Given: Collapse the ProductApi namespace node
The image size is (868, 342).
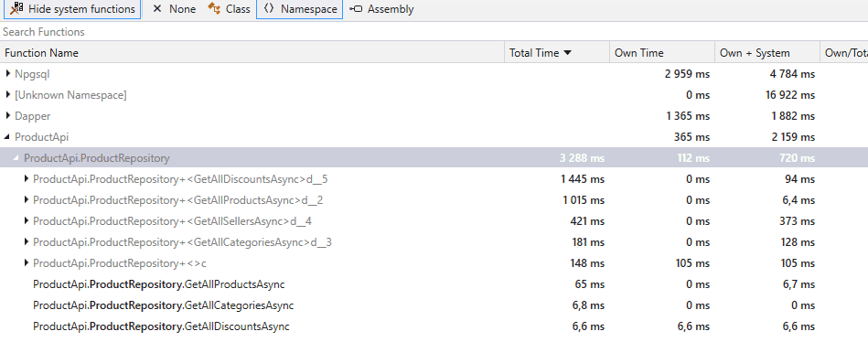Looking at the screenshot, I should point(7,136).
